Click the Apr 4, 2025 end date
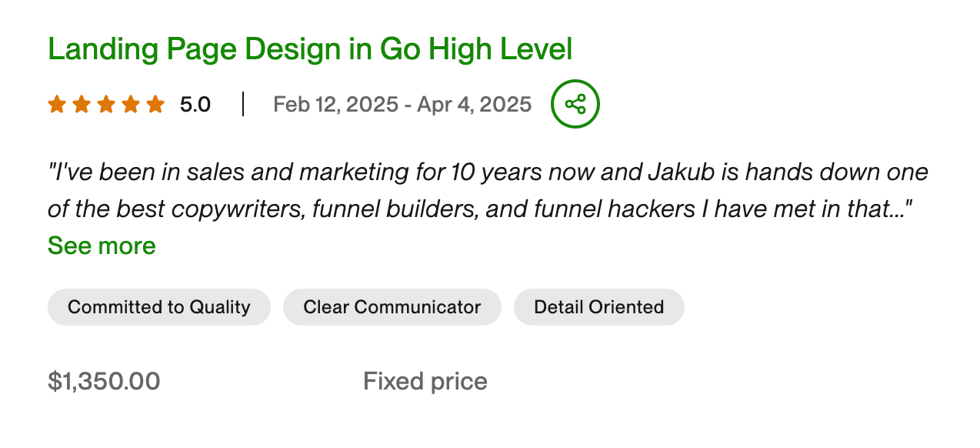Screen dimensions: 980x448 point(474,104)
